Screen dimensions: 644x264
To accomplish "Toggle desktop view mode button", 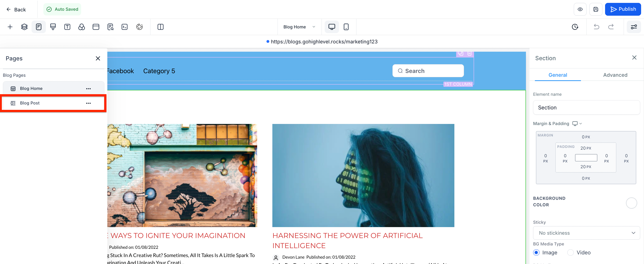I will point(332,27).
